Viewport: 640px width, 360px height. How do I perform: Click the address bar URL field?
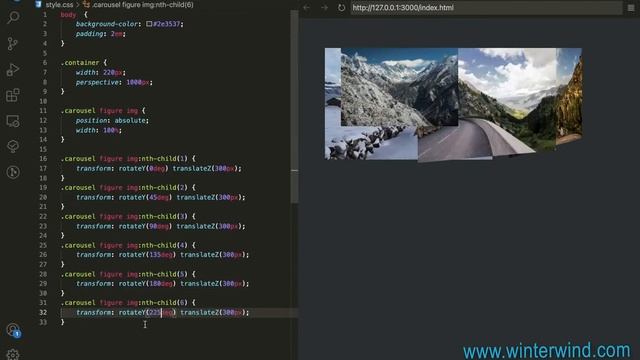[x=486, y=8]
